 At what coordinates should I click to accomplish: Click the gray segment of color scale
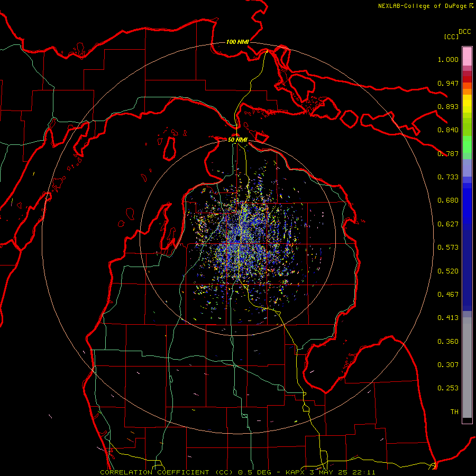pos(467,368)
